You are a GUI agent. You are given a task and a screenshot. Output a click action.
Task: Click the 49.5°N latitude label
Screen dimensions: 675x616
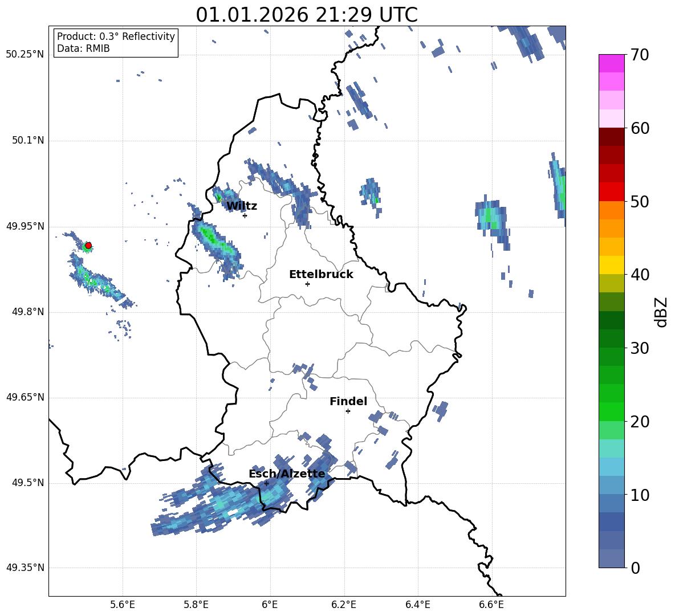pyautogui.click(x=28, y=483)
